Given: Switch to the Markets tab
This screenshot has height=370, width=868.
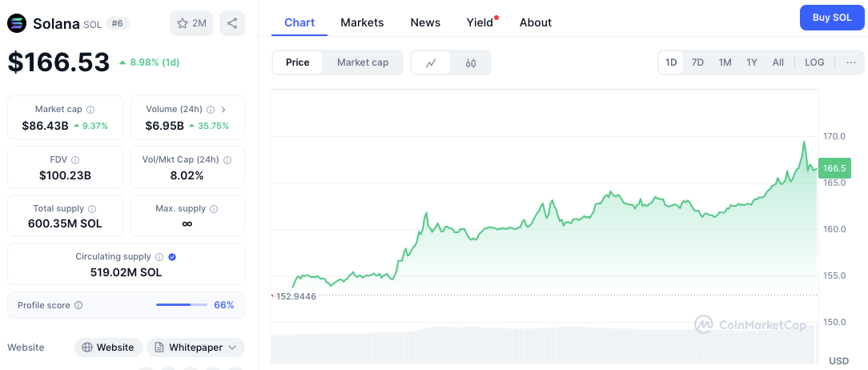Looking at the screenshot, I should [362, 22].
